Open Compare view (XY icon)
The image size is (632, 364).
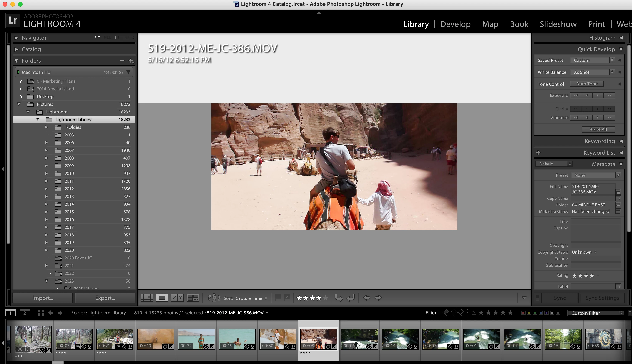pos(177,298)
